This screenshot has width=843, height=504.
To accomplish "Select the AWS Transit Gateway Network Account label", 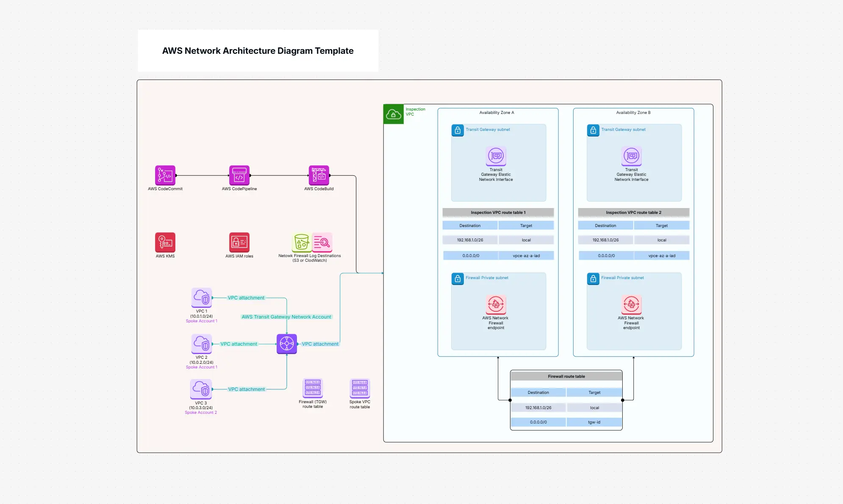I will click(286, 317).
